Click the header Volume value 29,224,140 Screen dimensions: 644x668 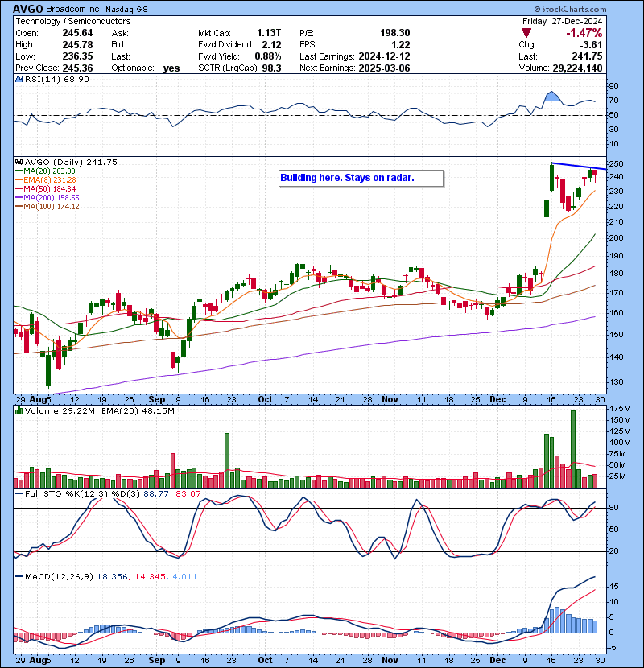coord(577,68)
